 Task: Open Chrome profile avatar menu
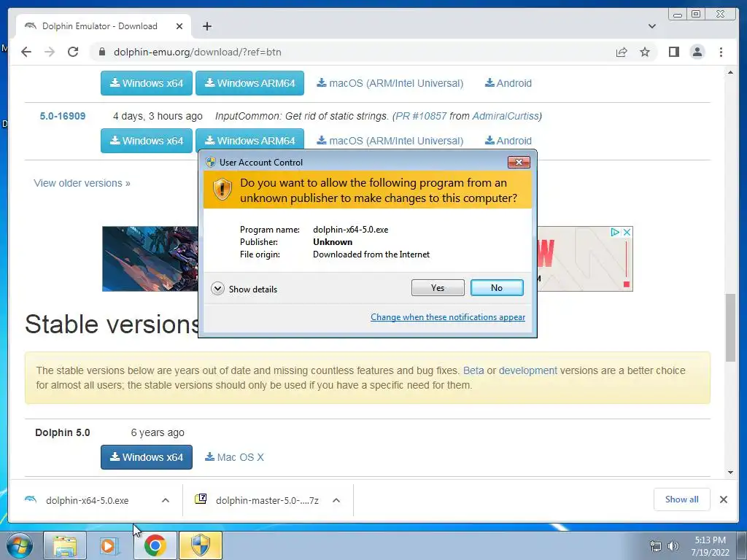click(x=697, y=52)
